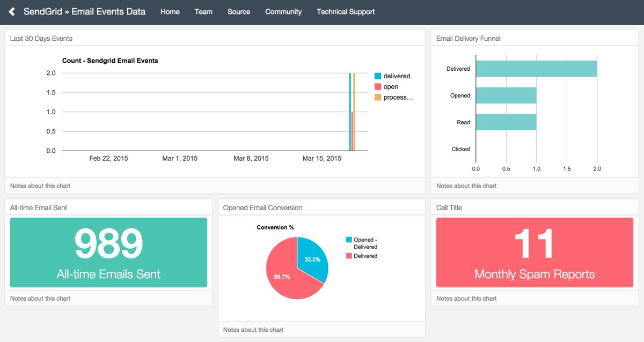This screenshot has width=644, height=342.
Task: Select the delivered legend color swatch
Action: tap(378, 76)
